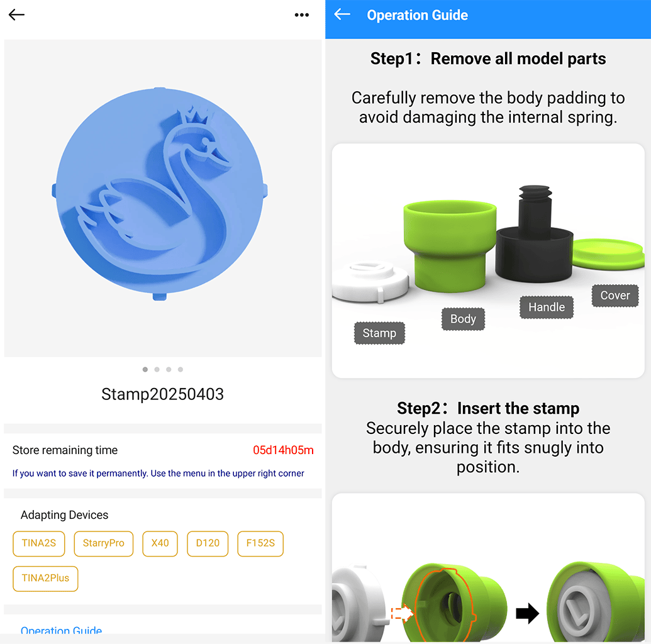651x644 pixels.
Task: Tap the Cover label in the parts diagram
Action: pos(615,296)
